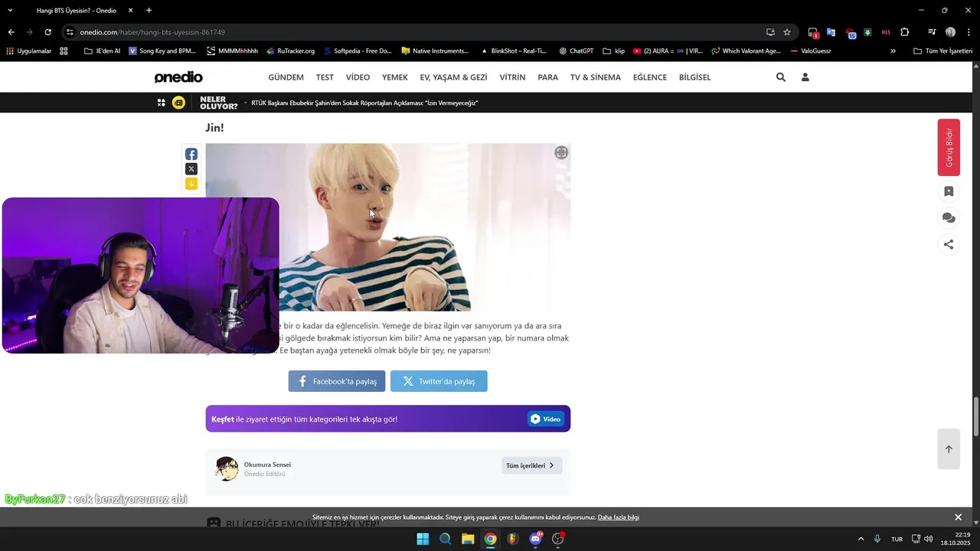Open the IE'den Al bookmark folder

102,51
